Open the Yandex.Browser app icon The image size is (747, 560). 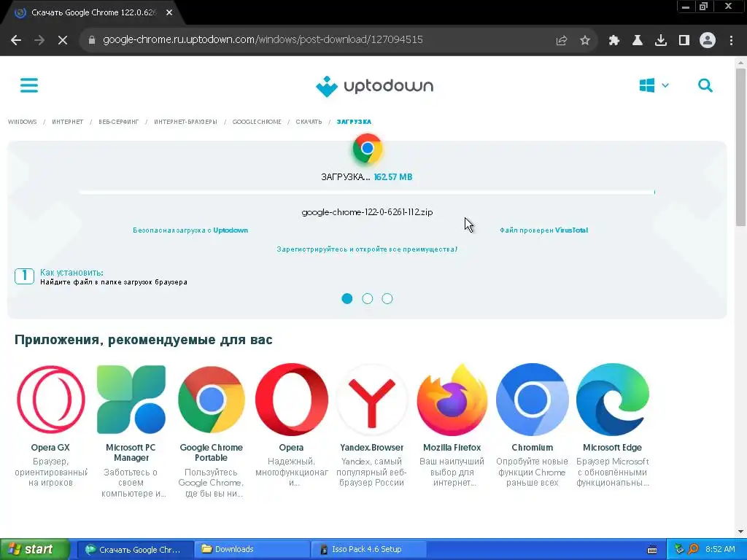point(371,400)
